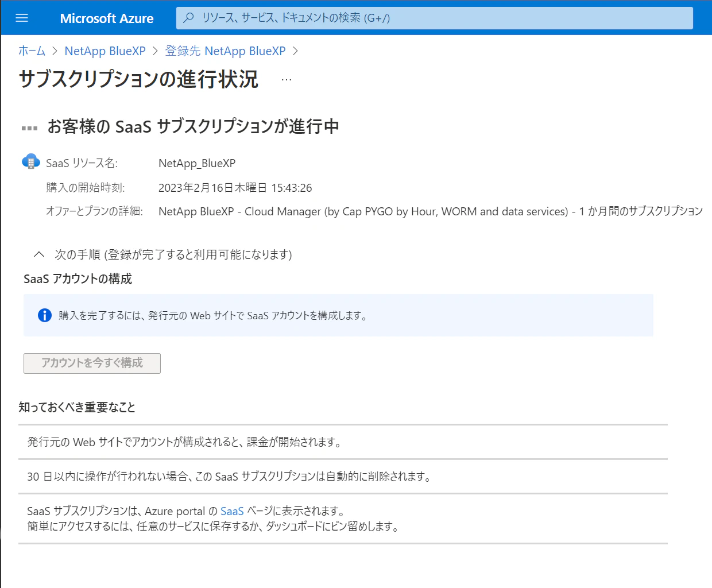Select the offer and plan details text
712x588 pixels.
coord(431,211)
